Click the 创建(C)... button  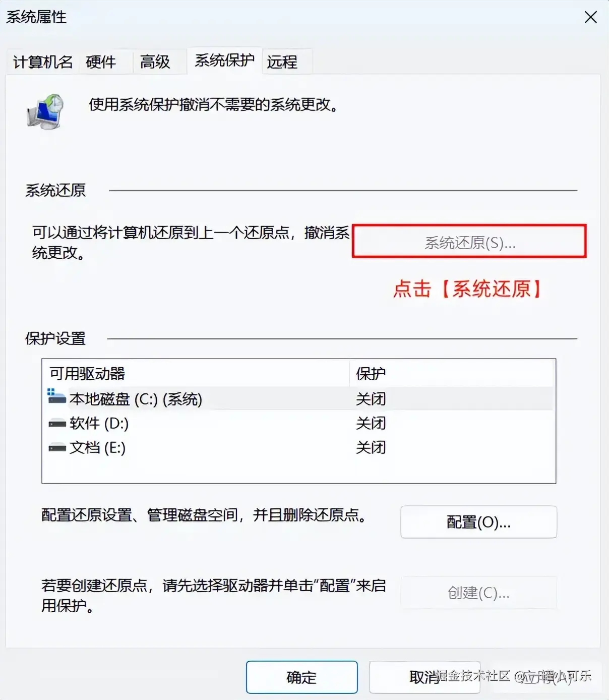click(x=478, y=593)
